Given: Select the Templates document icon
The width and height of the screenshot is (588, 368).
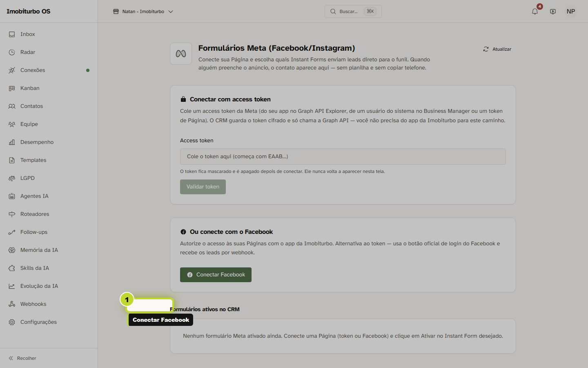Looking at the screenshot, I should [12, 160].
